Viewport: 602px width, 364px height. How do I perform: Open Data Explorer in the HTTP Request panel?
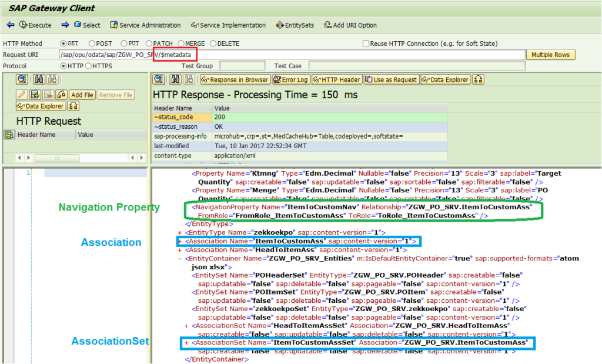[41, 106]
